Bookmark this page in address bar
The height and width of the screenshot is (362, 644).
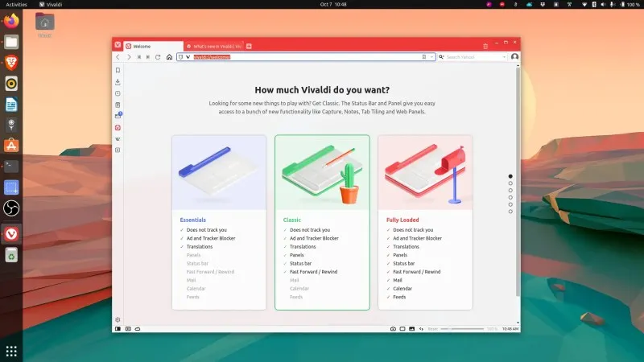click(x=424, y=57)
